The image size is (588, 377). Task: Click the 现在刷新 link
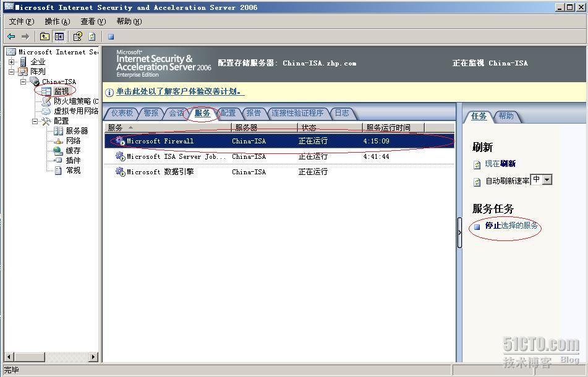tap(500, 164)
